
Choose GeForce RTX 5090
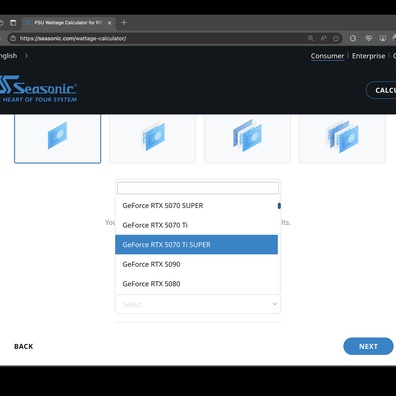pos(196,264)
